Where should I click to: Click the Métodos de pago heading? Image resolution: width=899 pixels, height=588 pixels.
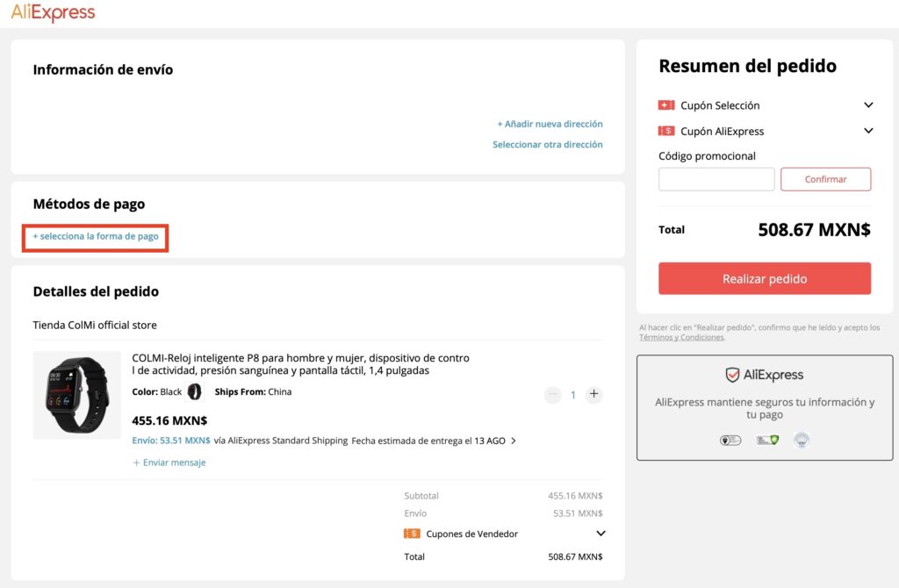pos(89,204)
